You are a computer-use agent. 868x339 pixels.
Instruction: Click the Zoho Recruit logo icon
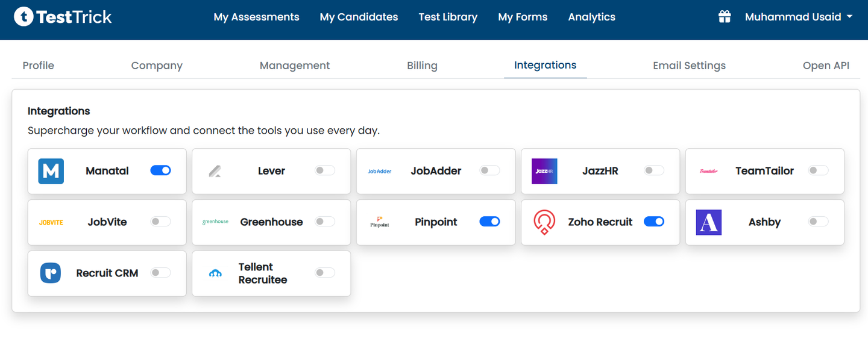544,222
